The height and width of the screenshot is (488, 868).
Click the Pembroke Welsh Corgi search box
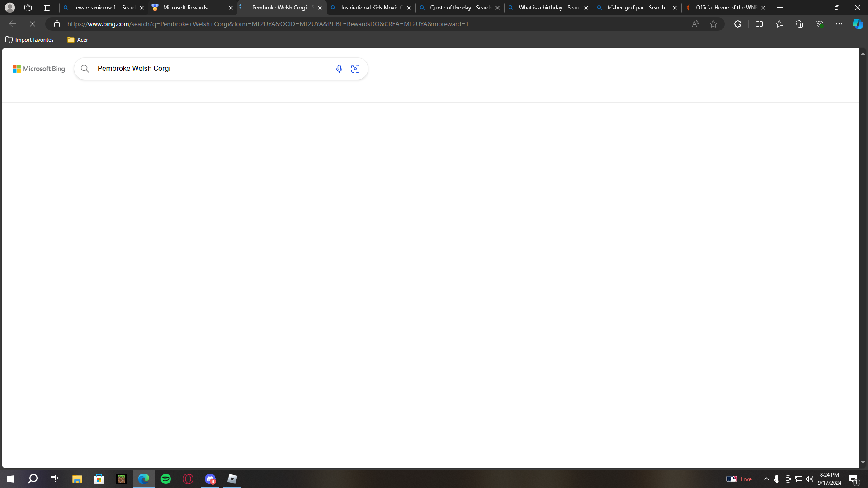click(208, 69)
